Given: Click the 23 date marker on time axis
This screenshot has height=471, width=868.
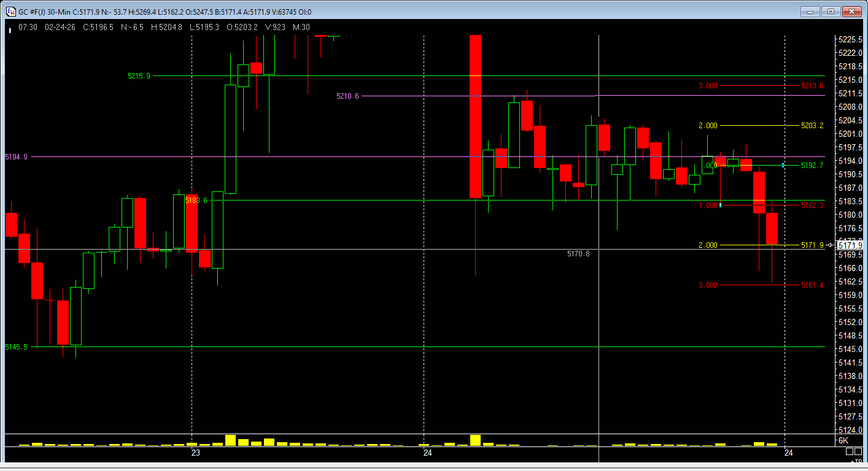Looking at the screenshot, I should 196,453.
